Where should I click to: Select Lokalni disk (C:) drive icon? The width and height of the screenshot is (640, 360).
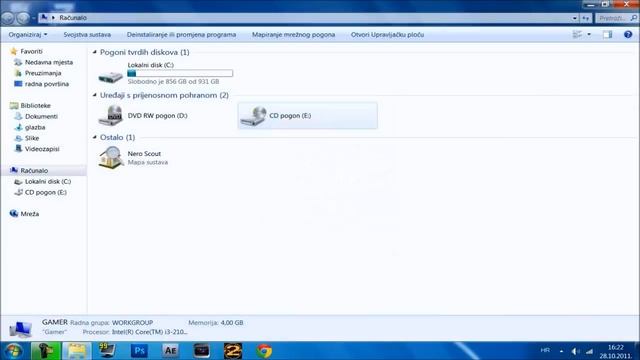(x=111, y=76)
